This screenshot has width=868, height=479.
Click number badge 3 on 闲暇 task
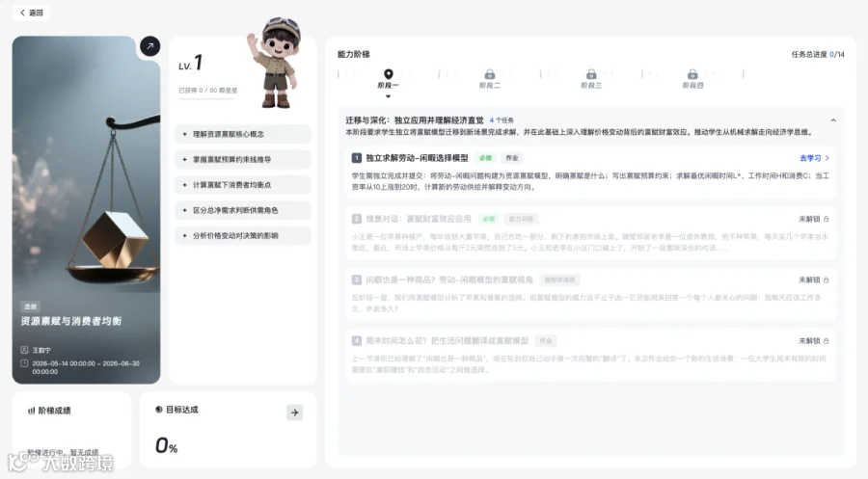(357, 279)
